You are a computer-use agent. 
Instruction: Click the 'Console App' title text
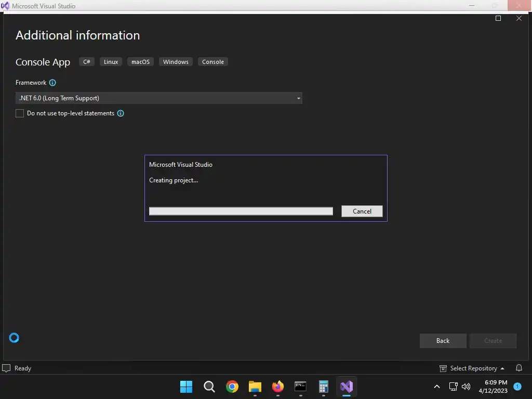[43, 62]
